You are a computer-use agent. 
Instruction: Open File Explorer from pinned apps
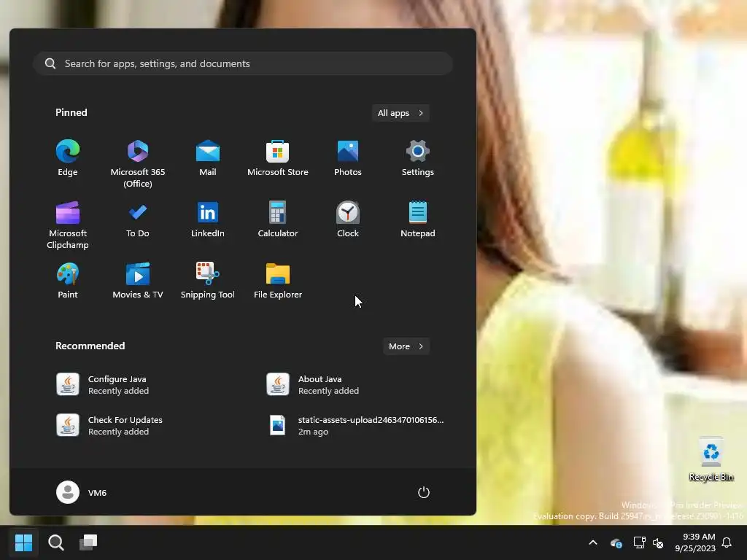pyautogui.click(x=278, y=281)
